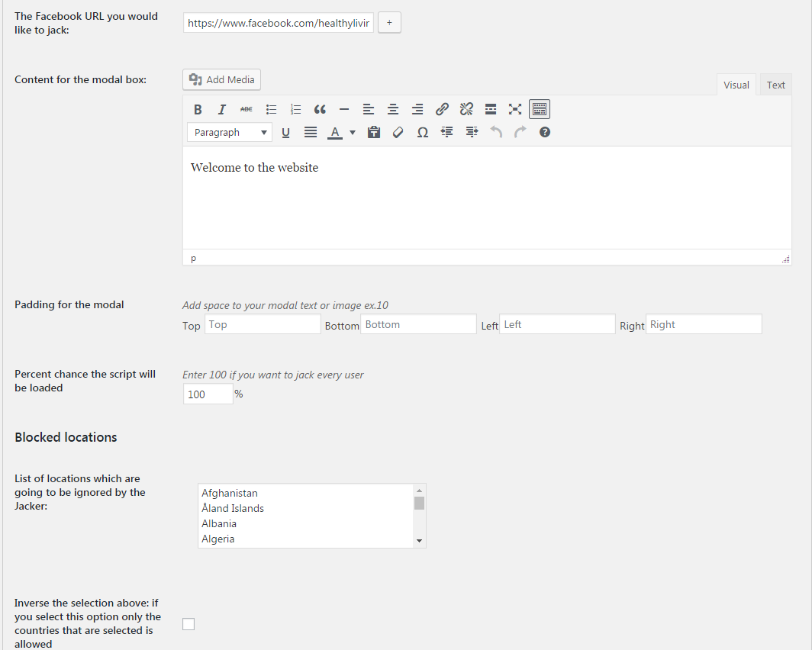Switch to the Visual editor tab
The image size is (812, 650).
point(736,85)
